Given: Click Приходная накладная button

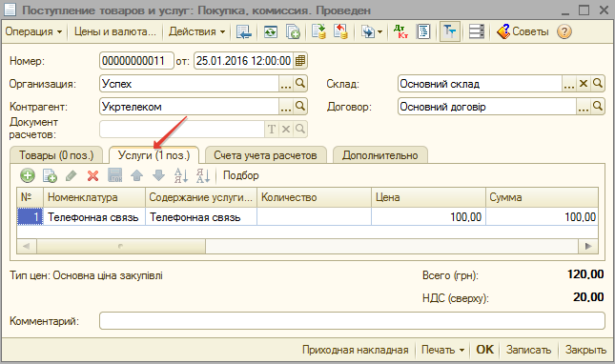Looking at the screenshot, I should tap(356, 350).
